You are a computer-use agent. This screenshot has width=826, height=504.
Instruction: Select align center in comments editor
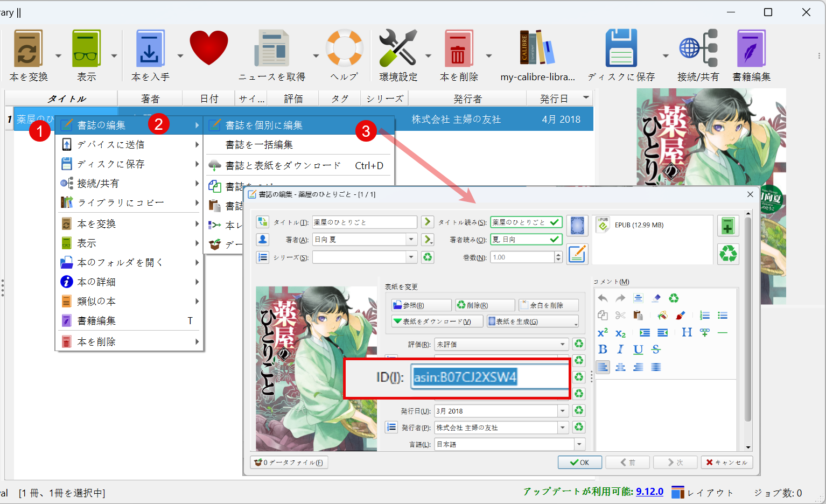pos(620,367)
